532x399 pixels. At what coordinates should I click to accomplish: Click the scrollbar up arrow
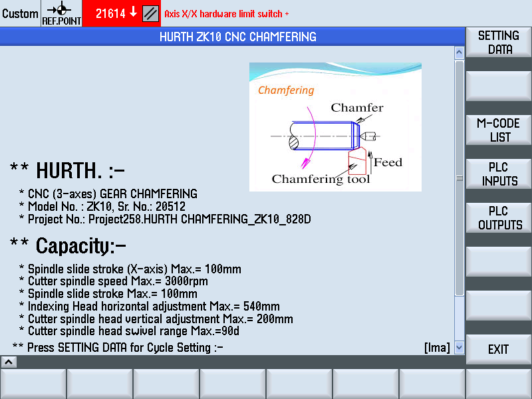[459, 53]
